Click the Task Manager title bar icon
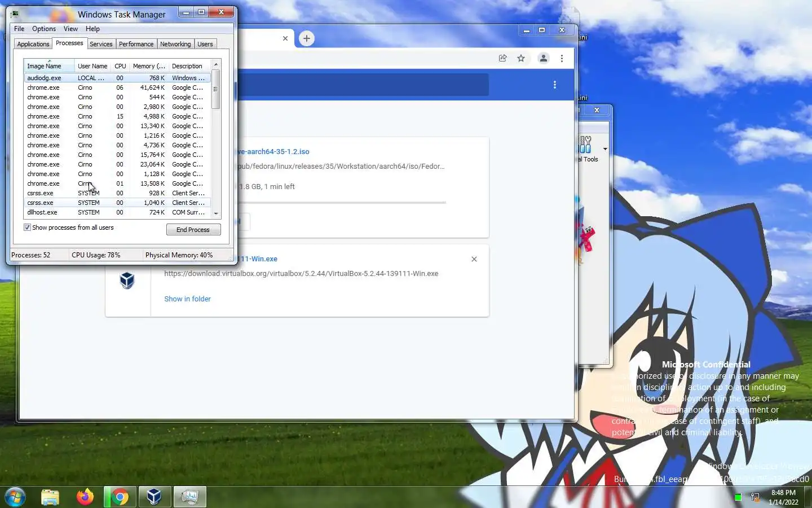Viewport: 812px width, 508px height. pyautogui.click(x=15, y=14)
